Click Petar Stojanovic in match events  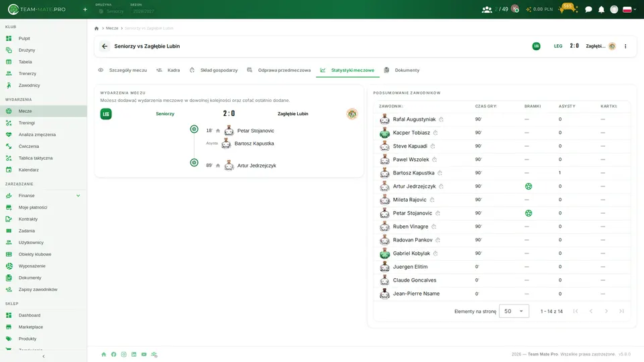point(256,131)
